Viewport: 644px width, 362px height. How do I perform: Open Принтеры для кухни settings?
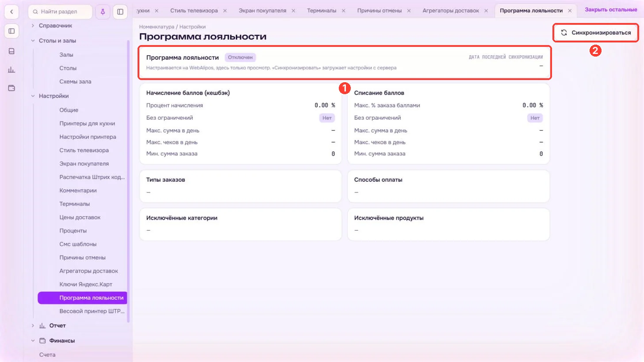click(87, 124)
